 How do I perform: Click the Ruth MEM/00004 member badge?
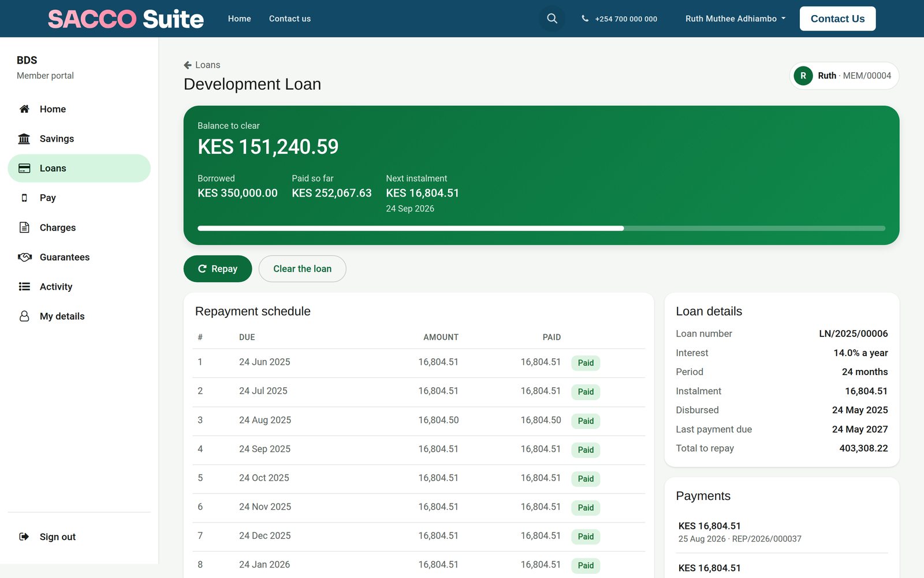844,76
